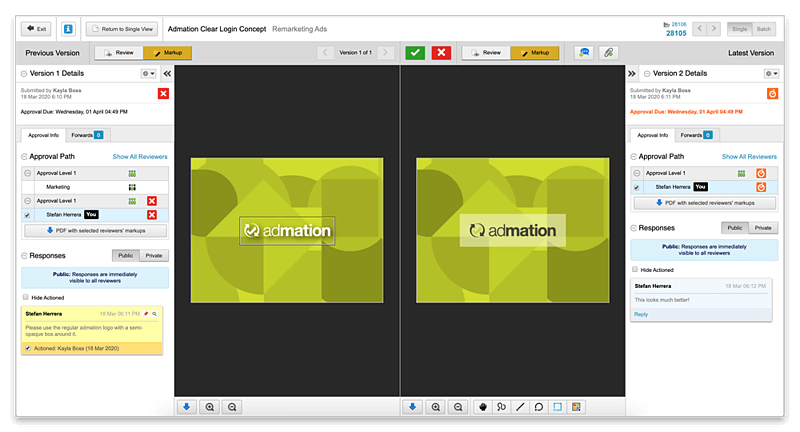Screen dimensions: 800x432
Task: Toggle the Actioned: Kayla Boss checkbox
Action: (x=28, y=348)
